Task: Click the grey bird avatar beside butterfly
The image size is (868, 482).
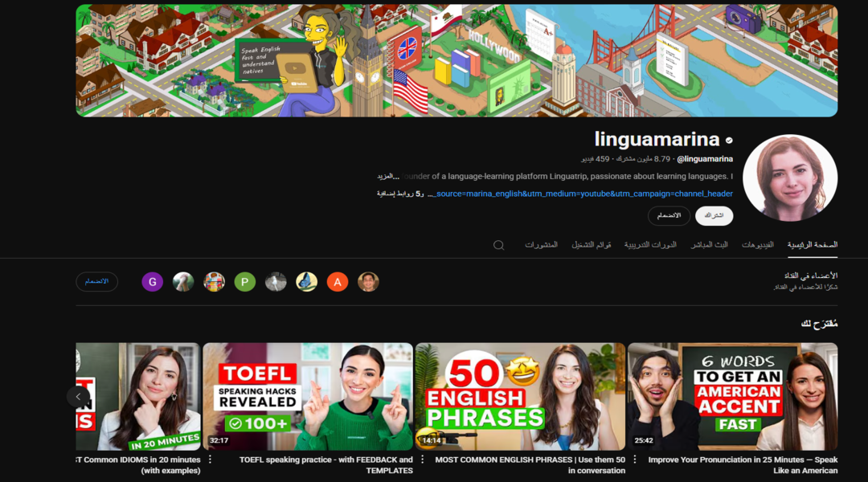Action: coord(276,282)
